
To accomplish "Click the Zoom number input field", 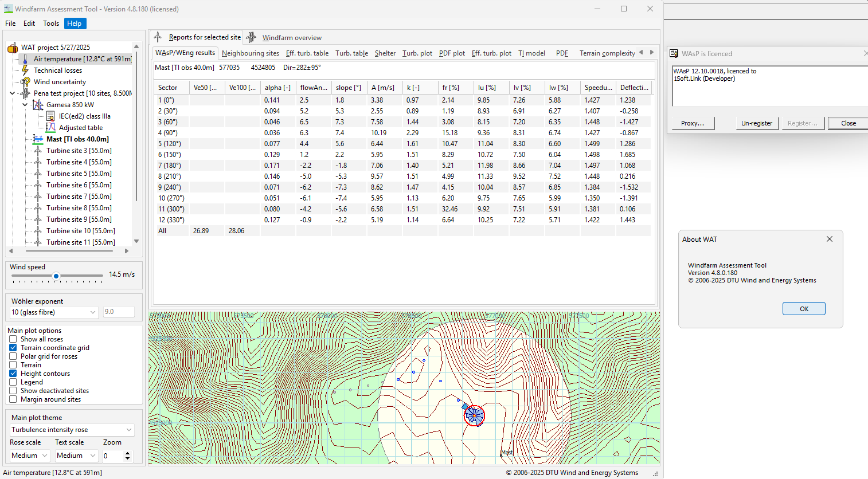I will point(113,456).
